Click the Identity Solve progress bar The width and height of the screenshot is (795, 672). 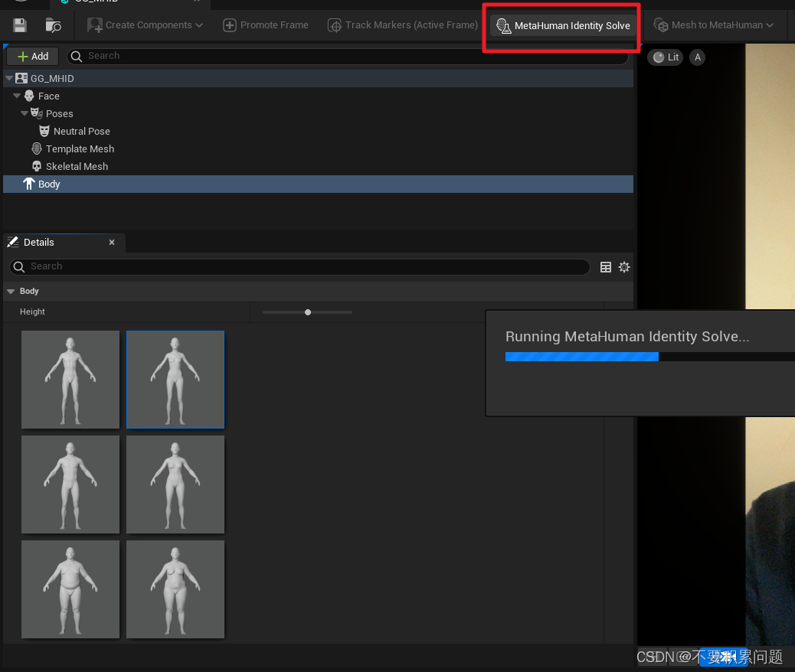coord(650,357)
